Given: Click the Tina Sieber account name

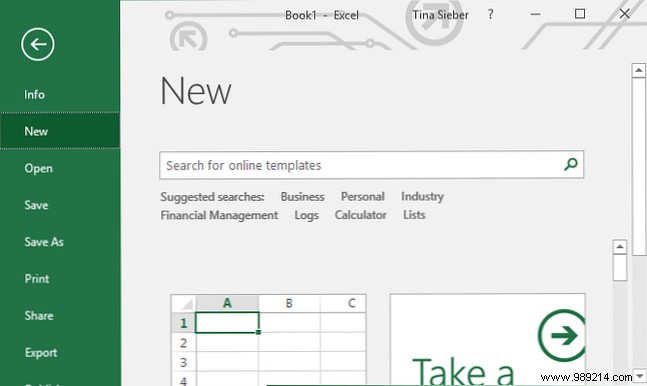Looking at the screenshot, I should tap(440, 15).
